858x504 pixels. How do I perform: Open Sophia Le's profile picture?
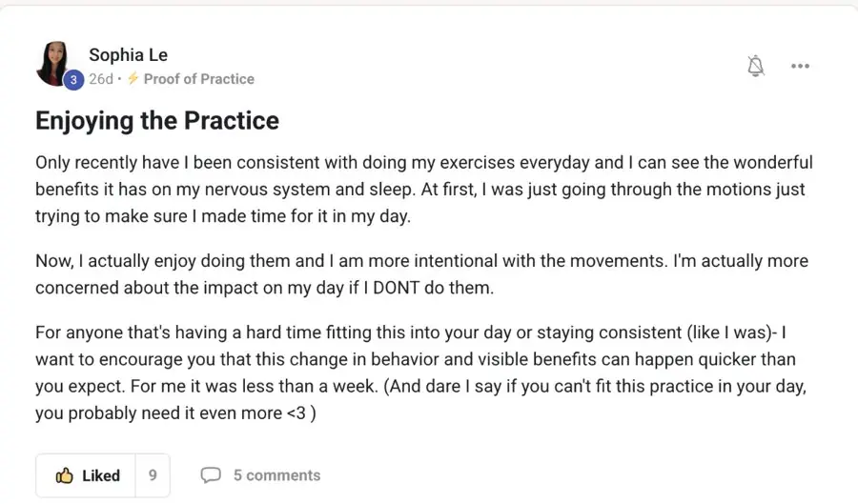point(54,63)
